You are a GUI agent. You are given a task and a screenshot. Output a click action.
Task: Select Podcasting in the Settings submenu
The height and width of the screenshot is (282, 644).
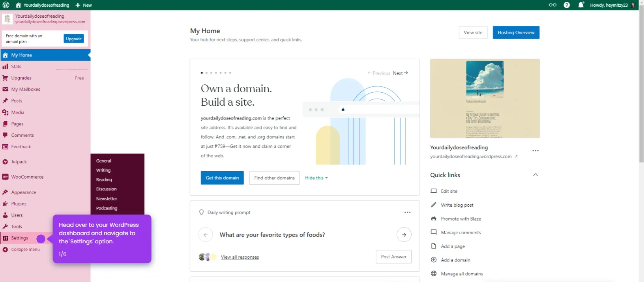tap(107, 208)
